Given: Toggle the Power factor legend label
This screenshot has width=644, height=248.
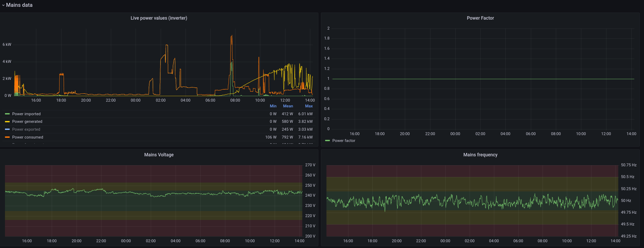Looking at the screenshot, I should [344, 141].
